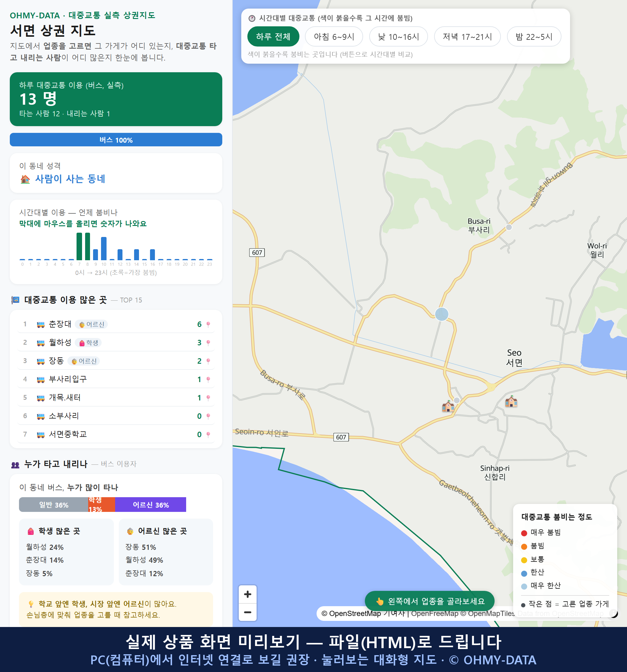Click the bus icon beside 월하성

point(40,343)
